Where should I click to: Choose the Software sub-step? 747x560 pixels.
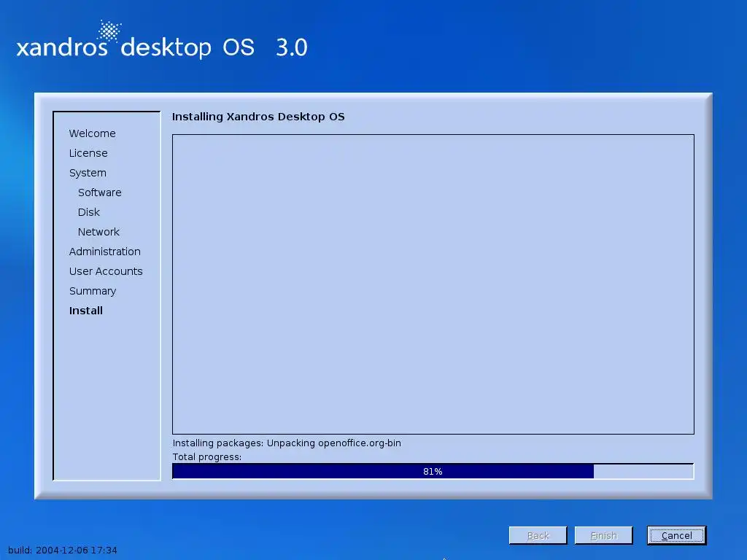tap(99, 192)
